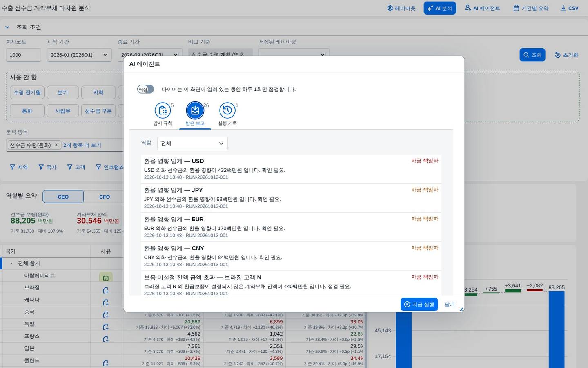The image size is (588, 368).
Task: Open the 지역 filter
Action: 19,167
